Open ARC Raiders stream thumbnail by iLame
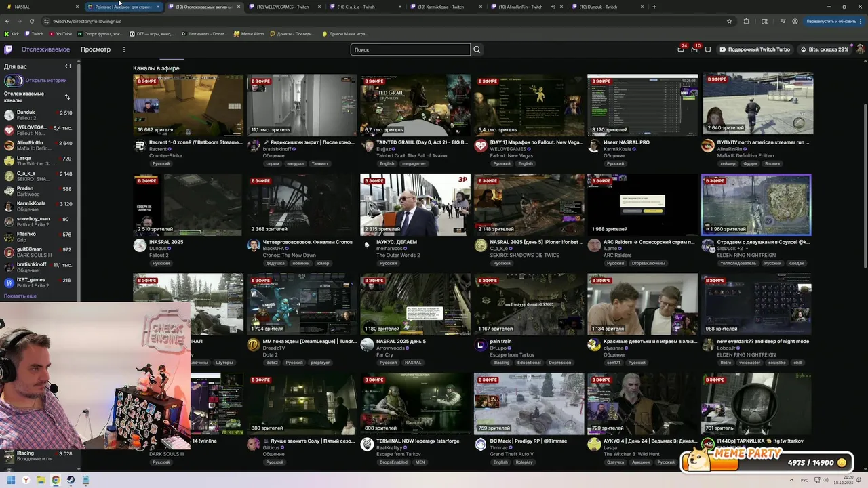868x488 pixels. tap(642, 205)
